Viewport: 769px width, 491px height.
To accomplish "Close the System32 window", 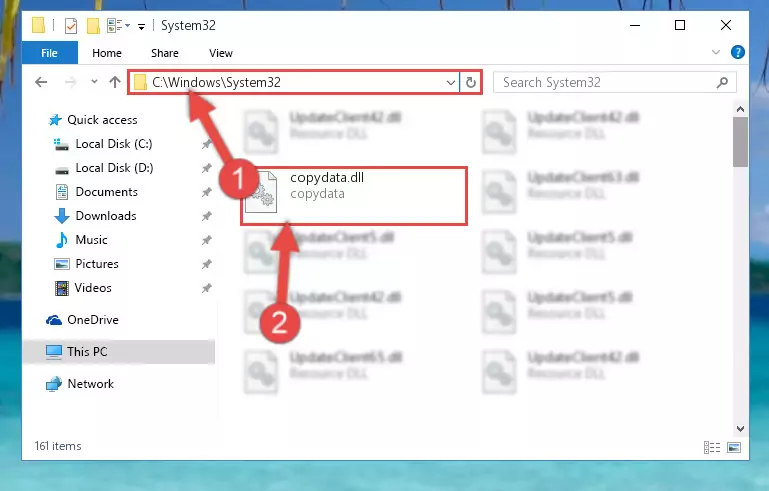I will point(726,26).
